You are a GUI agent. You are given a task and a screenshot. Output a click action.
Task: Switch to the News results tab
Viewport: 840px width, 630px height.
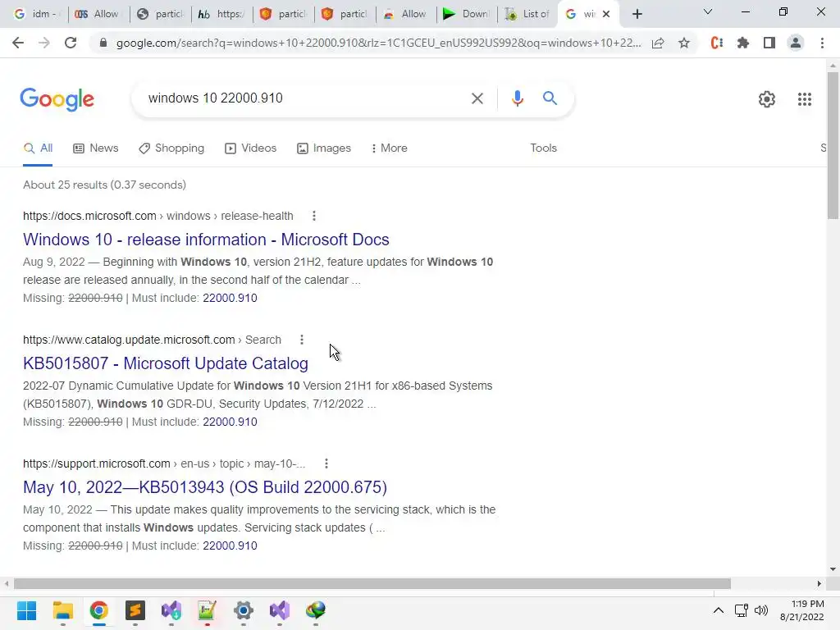(96, 148)
